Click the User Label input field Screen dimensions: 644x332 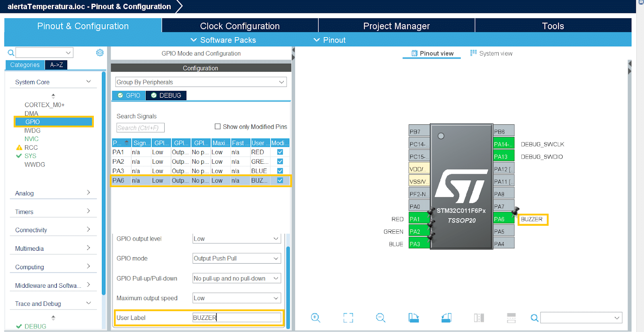237,318
